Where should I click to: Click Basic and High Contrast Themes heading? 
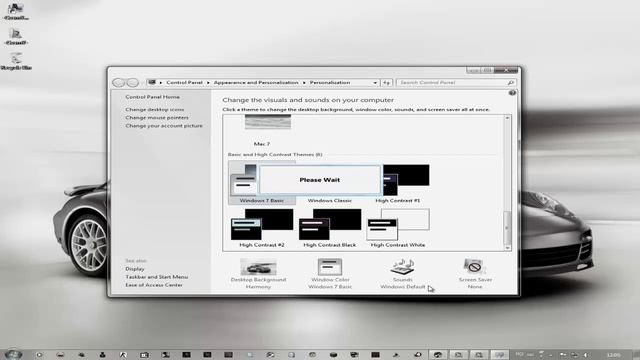point(275,155)
